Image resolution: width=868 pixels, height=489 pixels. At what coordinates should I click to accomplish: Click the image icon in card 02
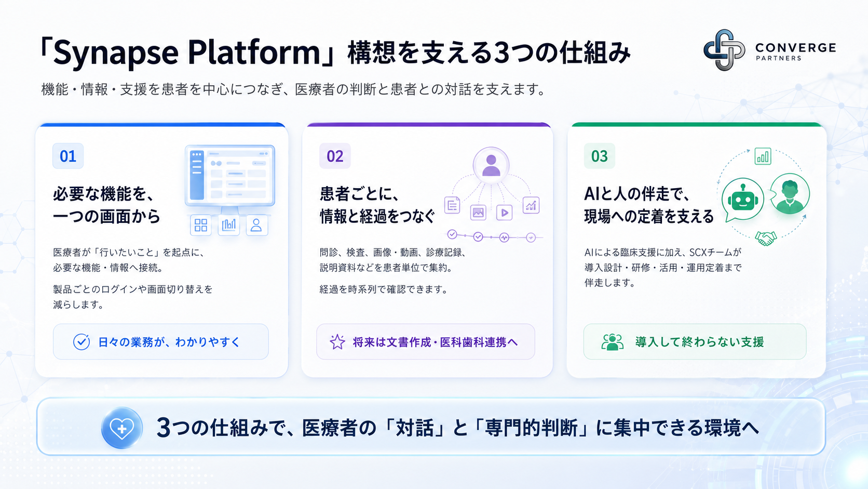tap(478, 212)
